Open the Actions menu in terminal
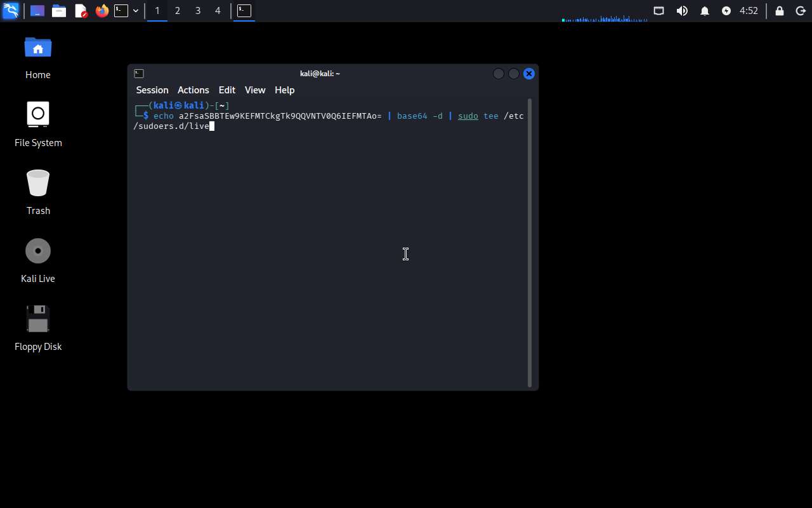This screenshot has height=508, width=812. click(193, 90)
